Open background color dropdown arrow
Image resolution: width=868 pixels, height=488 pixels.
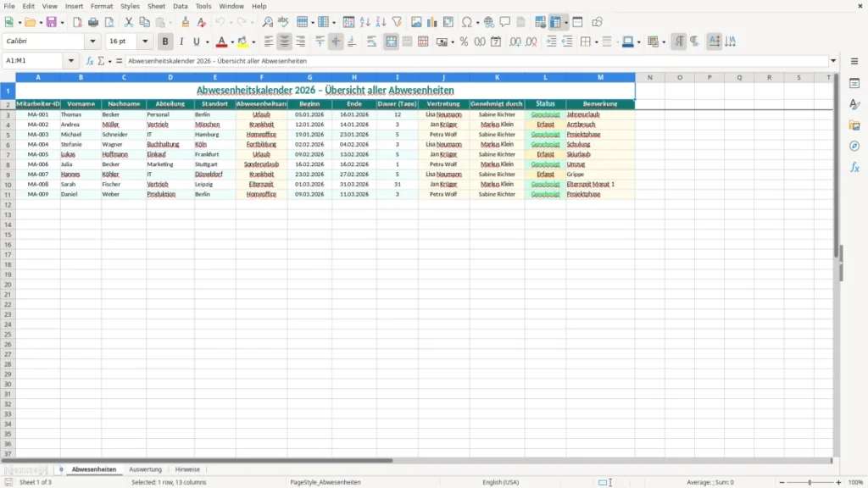[x=253, y=42]
